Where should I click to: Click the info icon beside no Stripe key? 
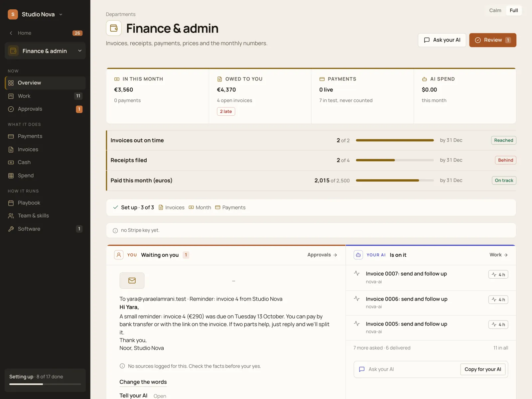[x=115, y=230]
